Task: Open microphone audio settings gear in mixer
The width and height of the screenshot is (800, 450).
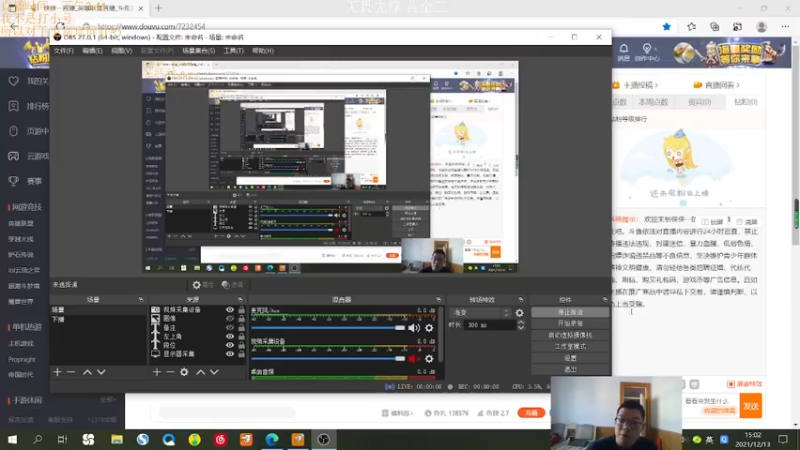Action: 429,328
